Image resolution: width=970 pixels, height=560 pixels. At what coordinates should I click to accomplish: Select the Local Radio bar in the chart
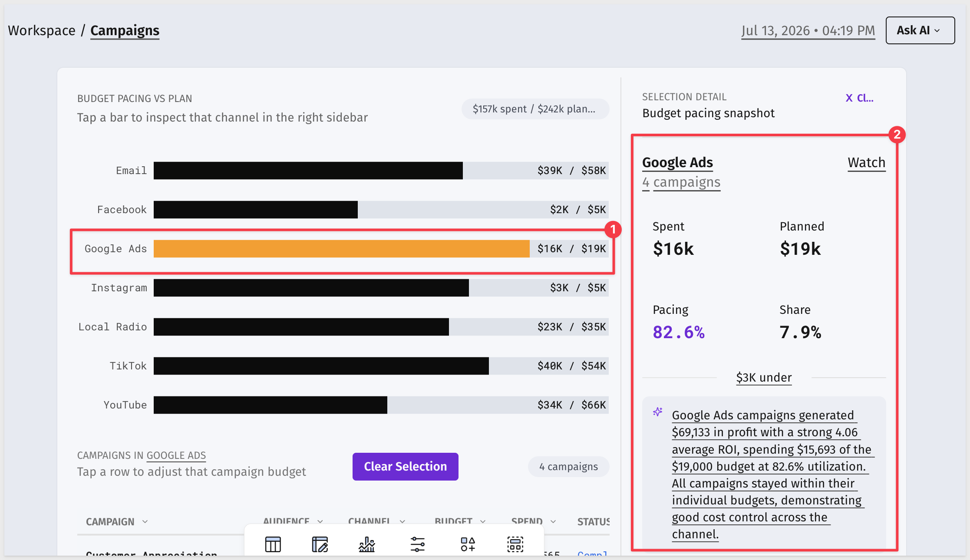click(301, 327)
